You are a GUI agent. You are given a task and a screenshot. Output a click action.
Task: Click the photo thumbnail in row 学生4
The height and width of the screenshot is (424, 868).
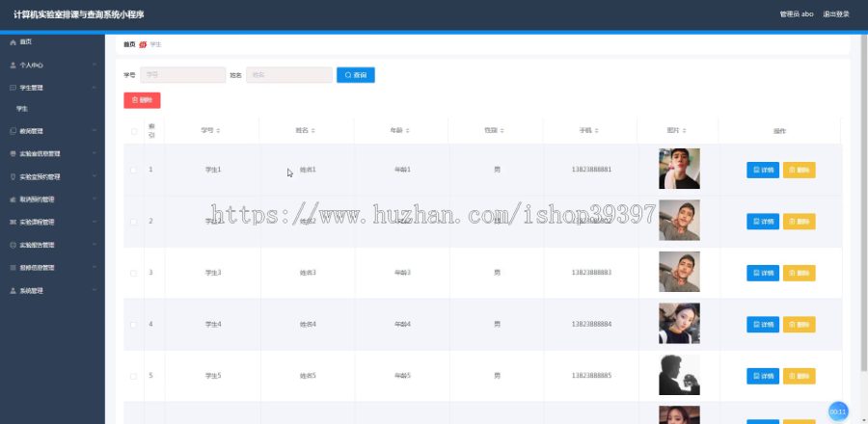[x=679, y=324]
